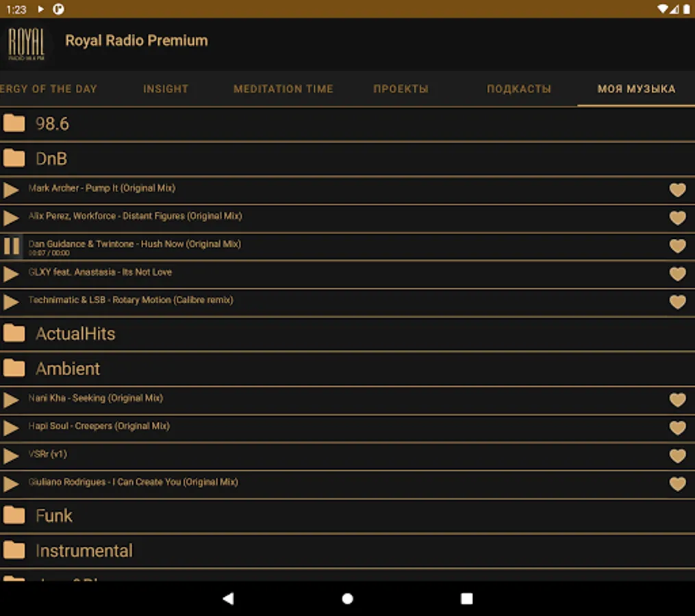Screen dimensions: 695x616
Task: Toggle favorite heart for I Can Create You
Action: coord(677,483)
